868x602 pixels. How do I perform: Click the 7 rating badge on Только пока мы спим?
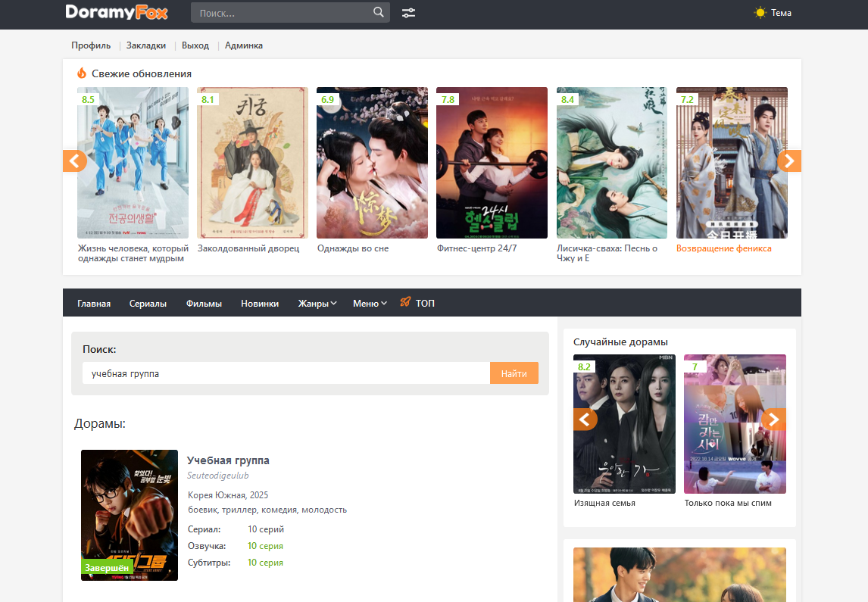[x=695, y=367]
